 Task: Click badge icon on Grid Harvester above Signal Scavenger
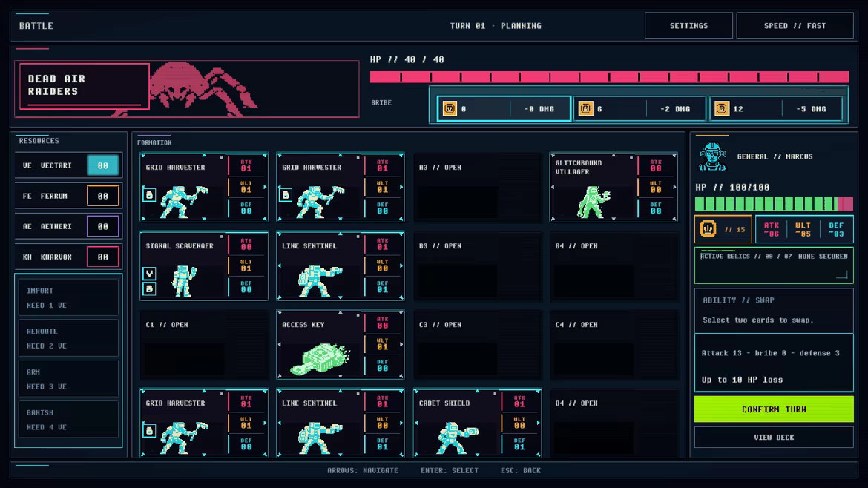point(149,195)
